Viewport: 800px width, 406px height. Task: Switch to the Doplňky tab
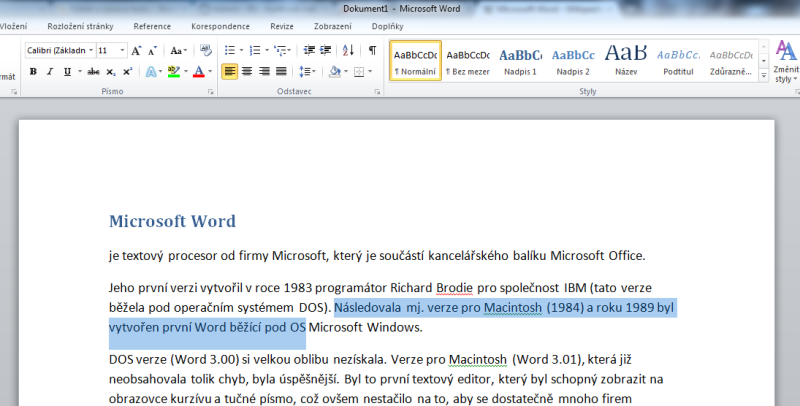tap(388, 26)
